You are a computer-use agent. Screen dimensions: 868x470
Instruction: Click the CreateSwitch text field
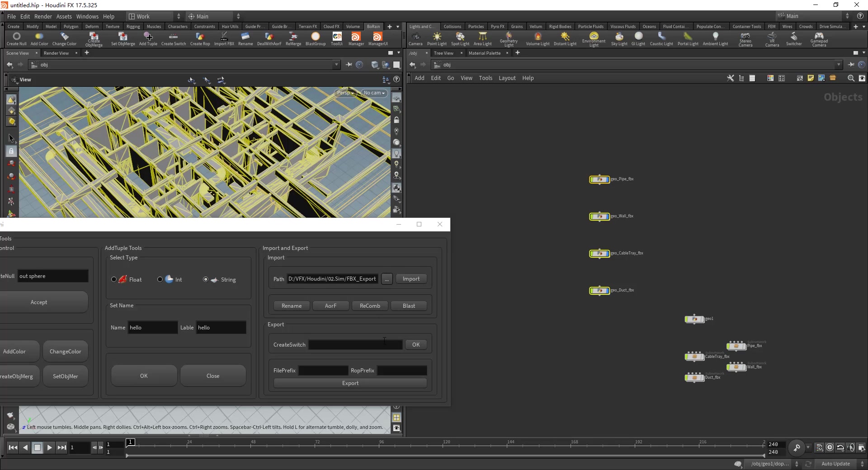pyautogui.click(x=355, y=345)
